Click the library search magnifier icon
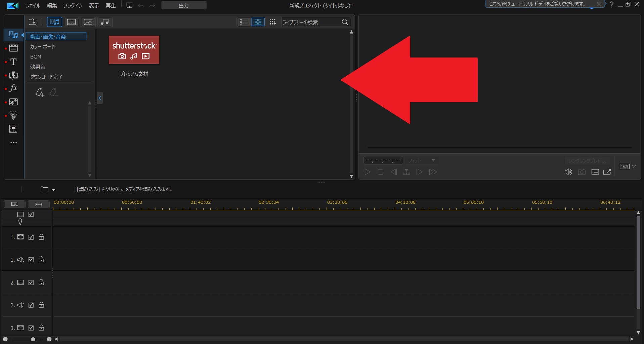Screen dimensions: 644x344 pyautogui.click(x=345, y=22)
